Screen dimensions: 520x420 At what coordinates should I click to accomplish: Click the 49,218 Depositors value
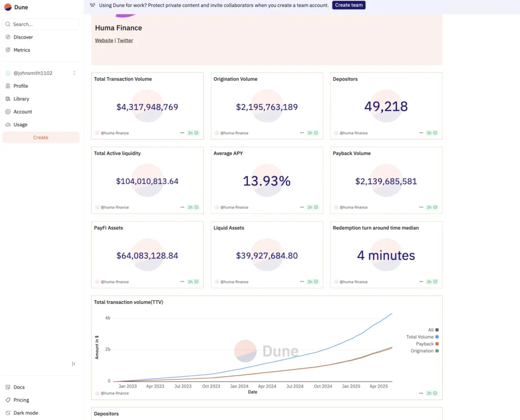(386, 107)
